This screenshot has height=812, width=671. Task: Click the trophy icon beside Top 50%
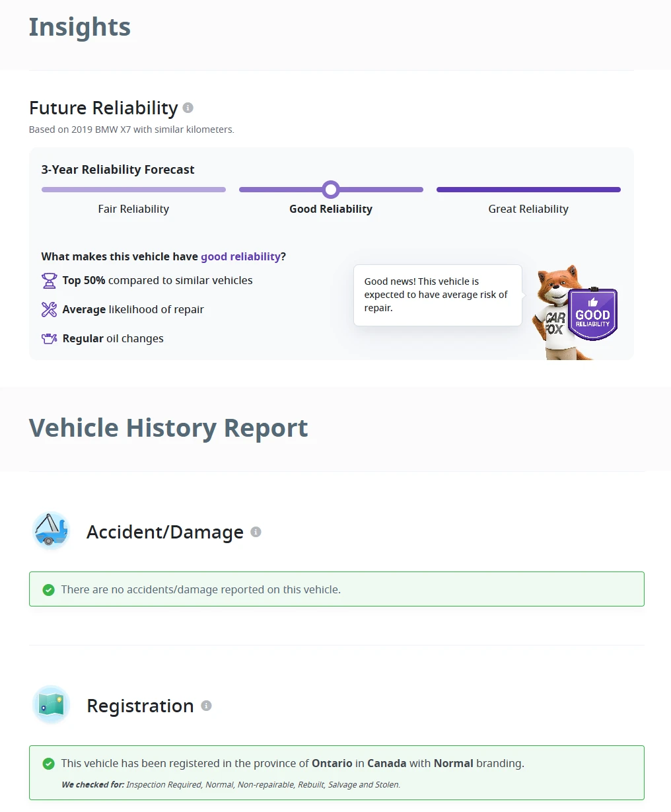pos(49,281)
